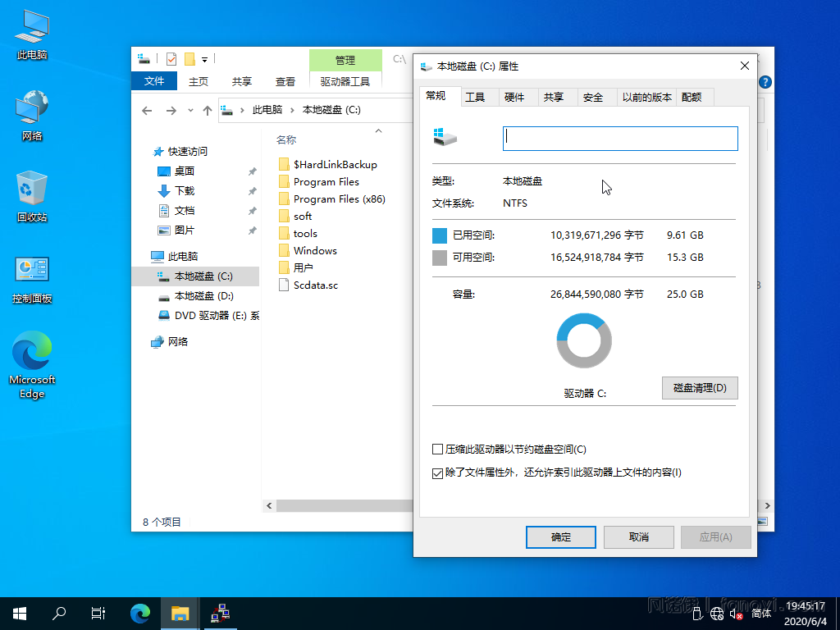The image size is (840, 630).
Task: Select Local Disk (D:) in tree
Action: coord(203,295)
